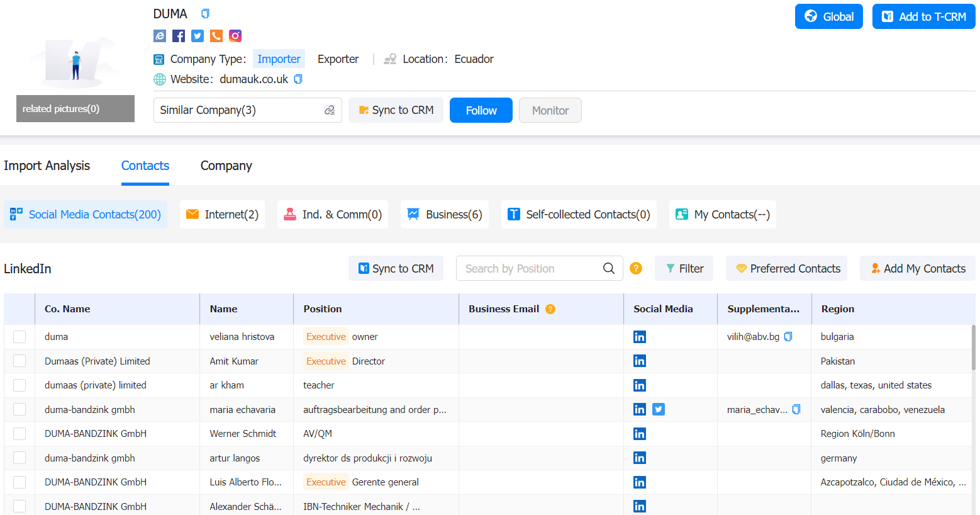Click the search magnifier in position search
The width and height of the screenshot is (980, 515).
pyautogui.click(x=609, y=268)
